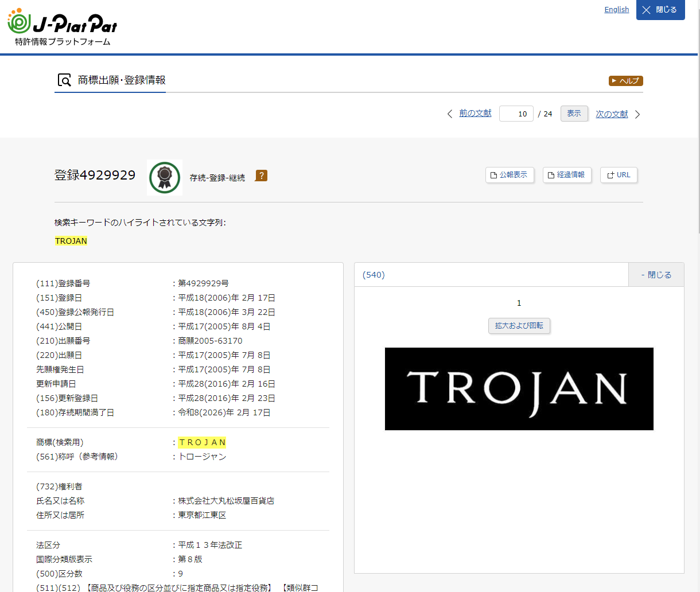Open the URL button

pos(619,175)
